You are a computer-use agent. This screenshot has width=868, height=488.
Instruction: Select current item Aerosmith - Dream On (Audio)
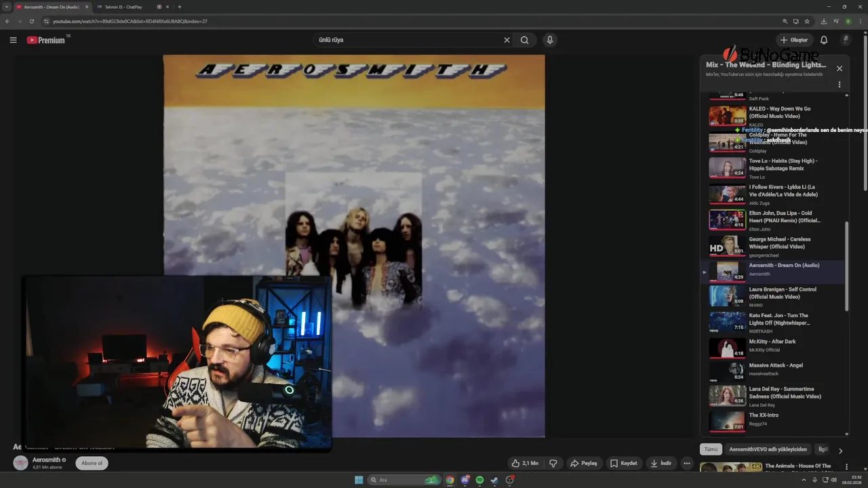point(773,272)
